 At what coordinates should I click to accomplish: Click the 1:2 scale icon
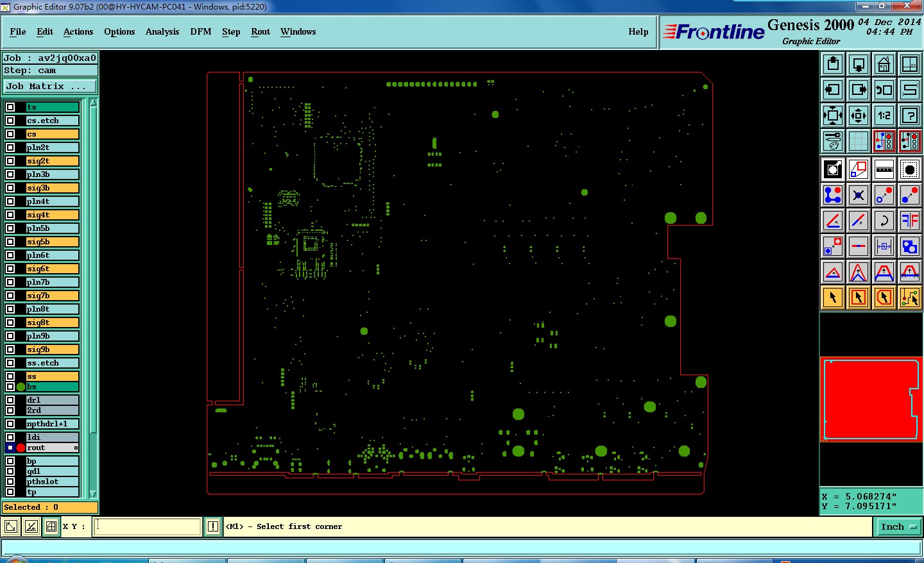[x=884, y=115]
